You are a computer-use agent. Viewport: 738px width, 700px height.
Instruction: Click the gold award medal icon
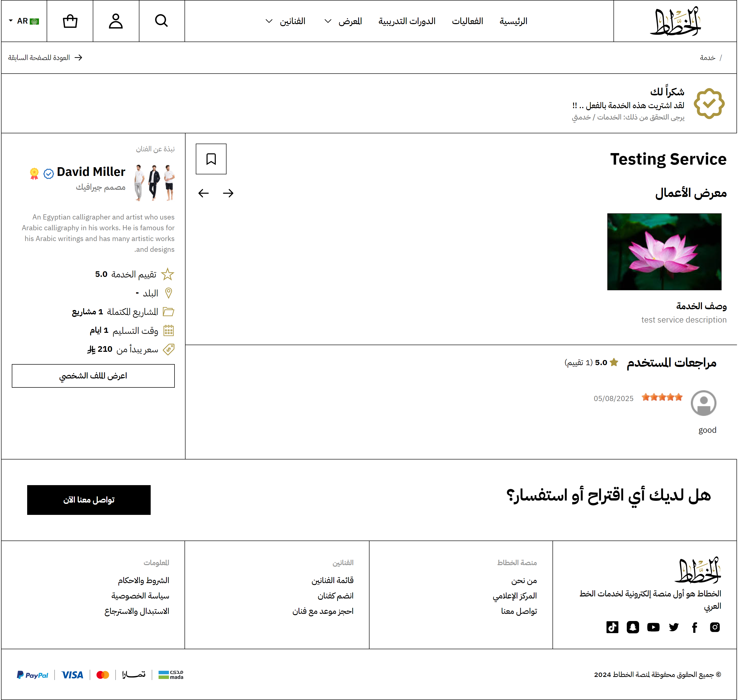[34, 174]
